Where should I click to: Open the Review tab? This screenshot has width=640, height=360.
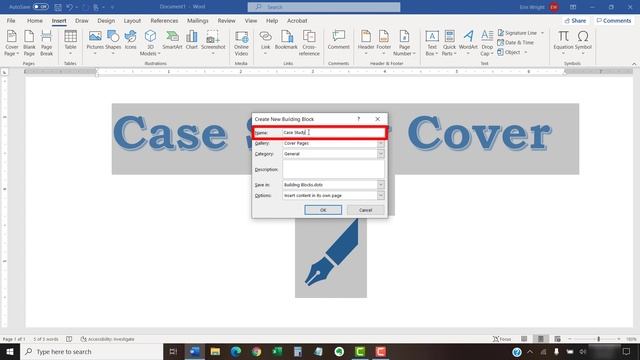point(227,20)
